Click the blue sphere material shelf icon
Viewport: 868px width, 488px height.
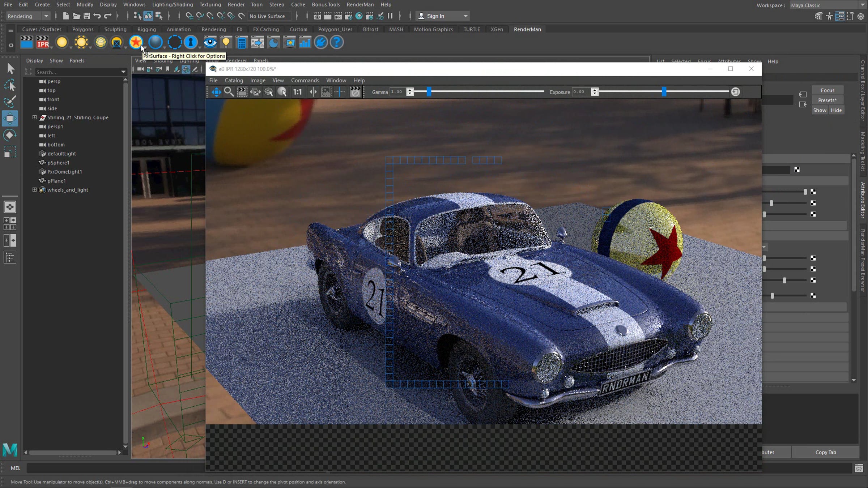pos(156,43)
